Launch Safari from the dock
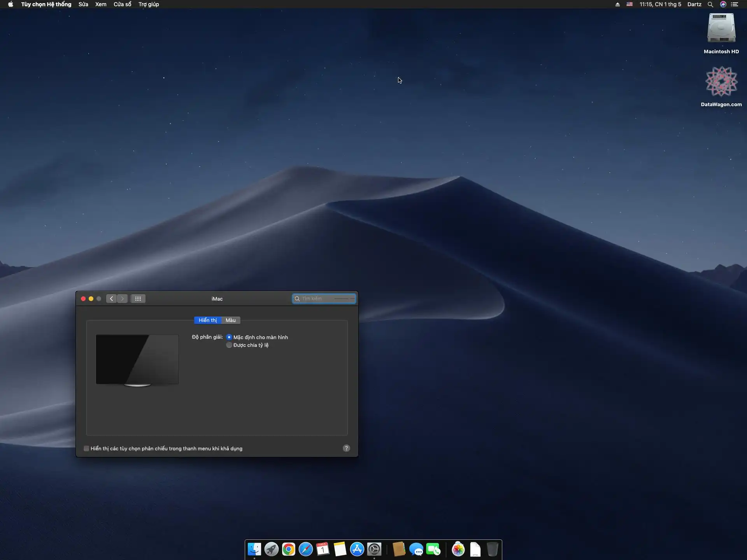The height and width of the screenshot is (560, 747). click(306, 549)
